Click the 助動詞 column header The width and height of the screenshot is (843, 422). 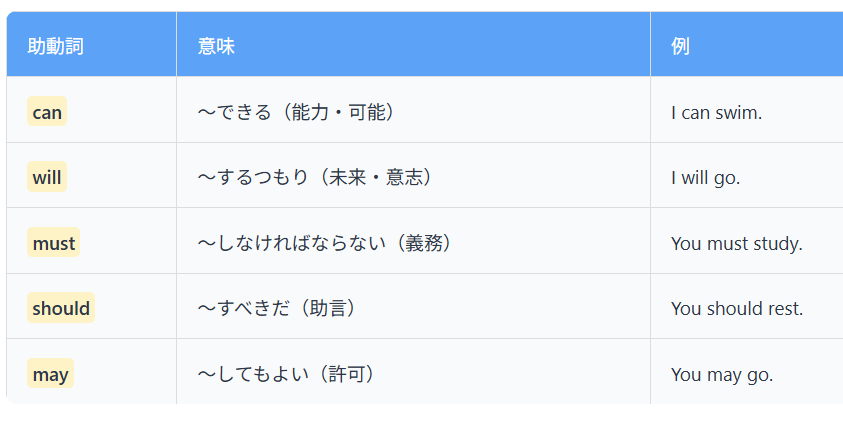pos(55,46)
